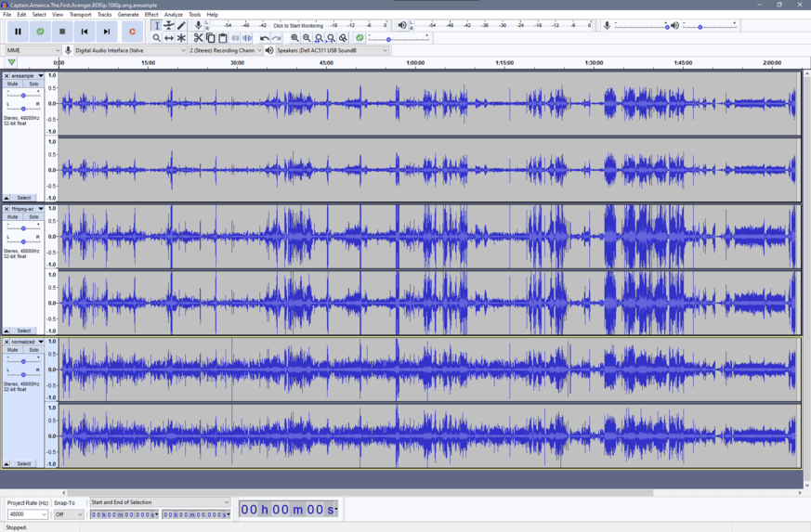Open the Analyze menu
Screen dimensions: 811x532
(174, 15)
